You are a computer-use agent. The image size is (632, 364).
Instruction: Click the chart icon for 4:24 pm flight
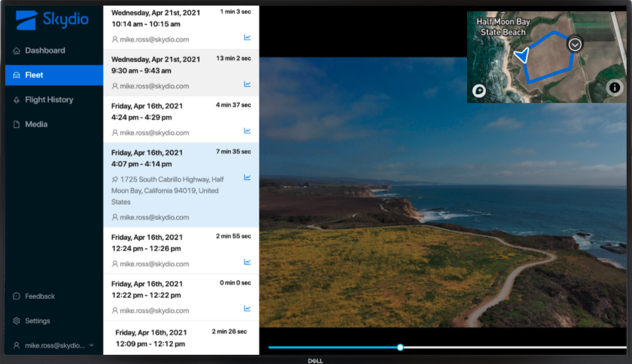click(247, 131)
